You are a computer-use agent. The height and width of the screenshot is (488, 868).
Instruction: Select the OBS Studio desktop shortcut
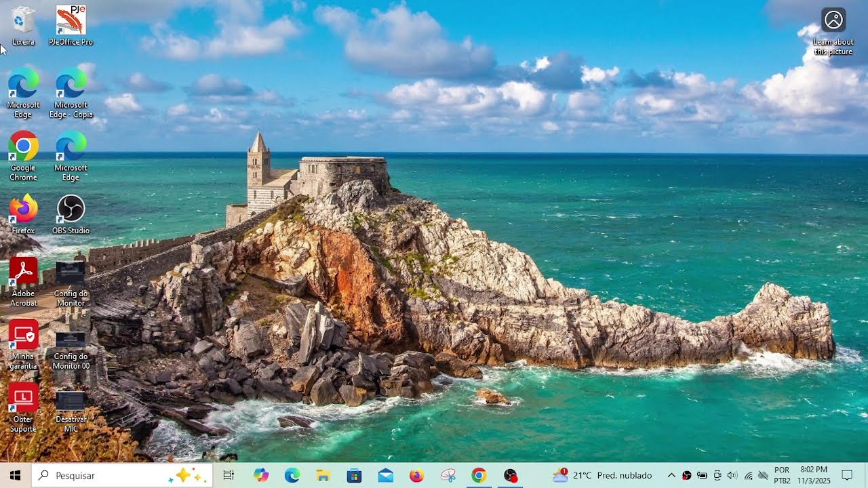coord(71,214)
